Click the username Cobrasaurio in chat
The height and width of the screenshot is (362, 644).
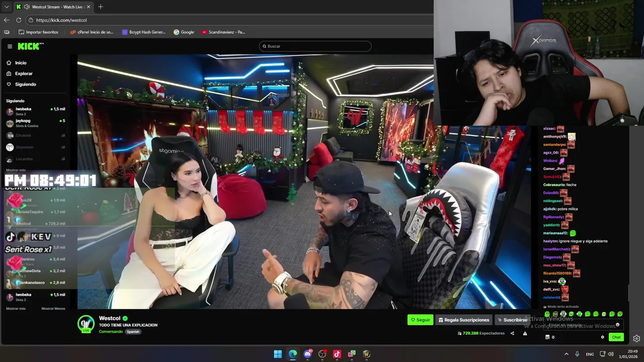coord(554,185)
